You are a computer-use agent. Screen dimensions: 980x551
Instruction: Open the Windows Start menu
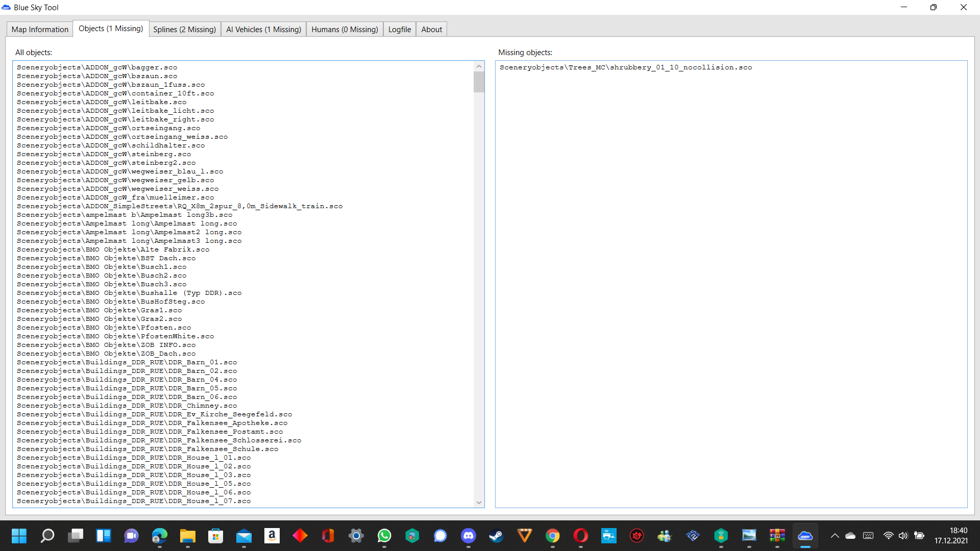(x=19, y=536)
